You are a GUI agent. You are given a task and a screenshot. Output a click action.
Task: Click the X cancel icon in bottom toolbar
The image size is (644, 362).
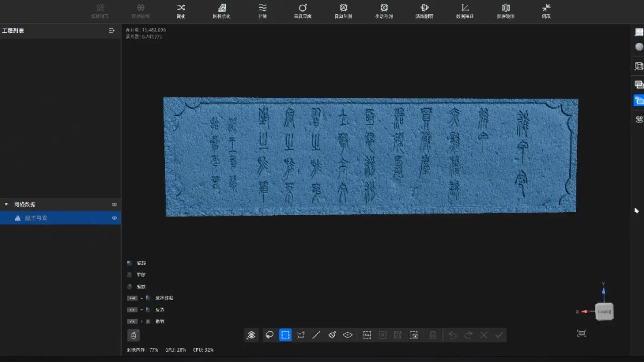tap(483, 335)
